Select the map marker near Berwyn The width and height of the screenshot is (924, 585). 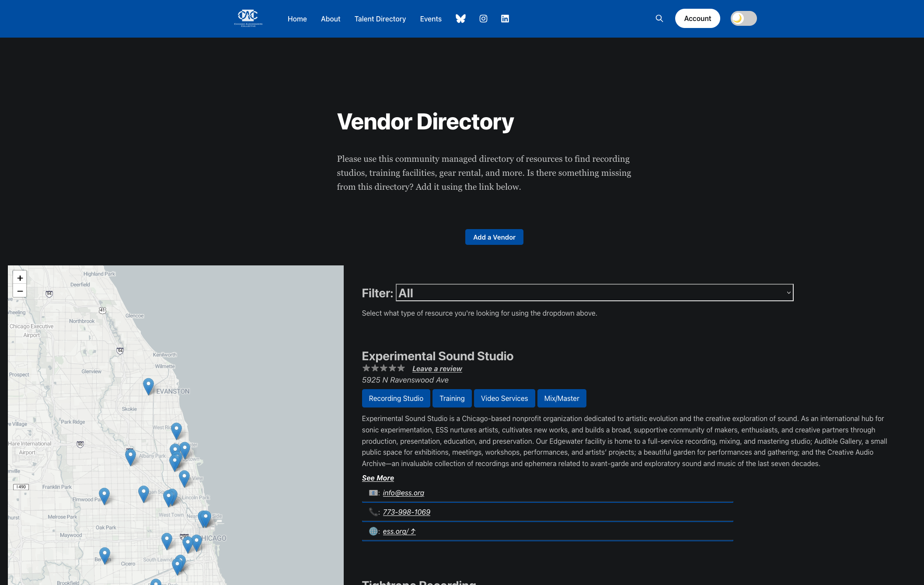(105, 555)
